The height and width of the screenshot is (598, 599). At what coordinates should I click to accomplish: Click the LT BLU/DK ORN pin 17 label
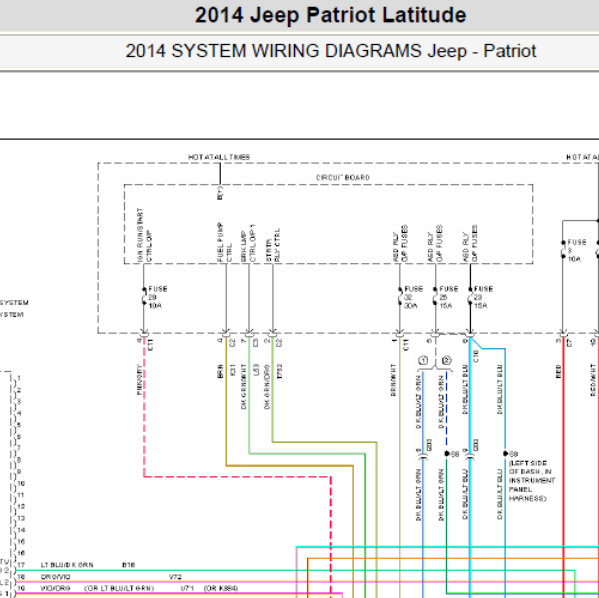[x=67, y=565]
